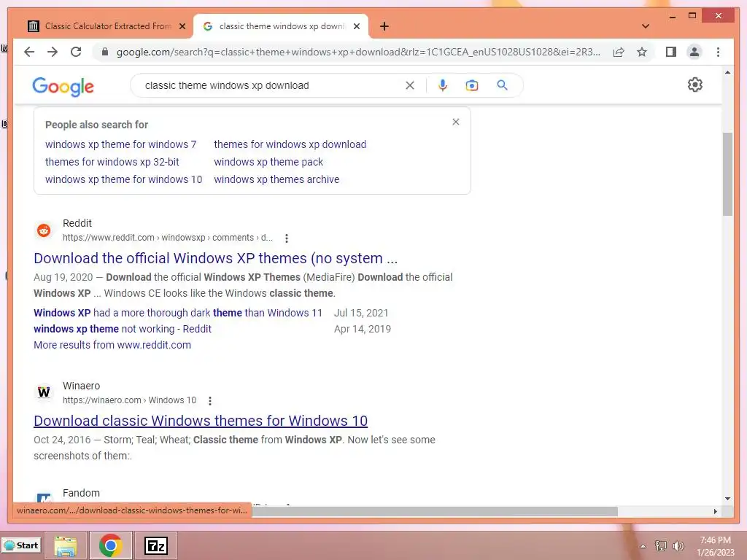Open 'More results from www.reddit.com'
Screen dimensions: 747x560
[x=112, y=345]
